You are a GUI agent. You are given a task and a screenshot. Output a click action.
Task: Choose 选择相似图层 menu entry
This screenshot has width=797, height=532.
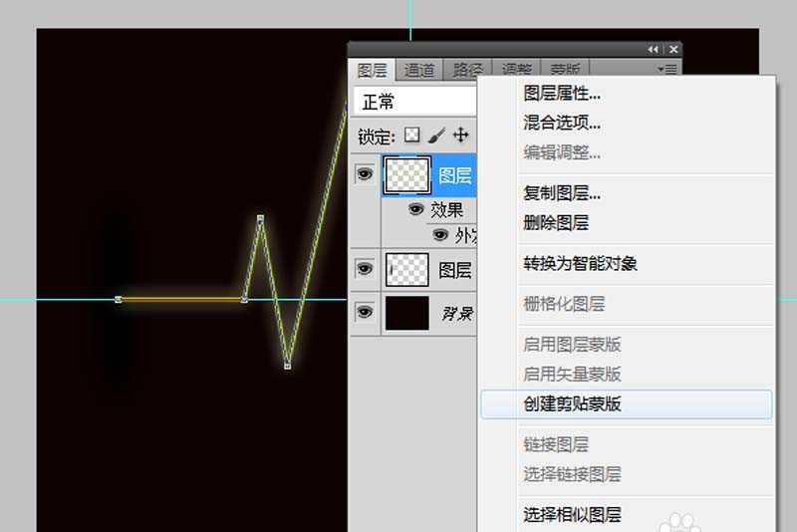coord(572,515)
